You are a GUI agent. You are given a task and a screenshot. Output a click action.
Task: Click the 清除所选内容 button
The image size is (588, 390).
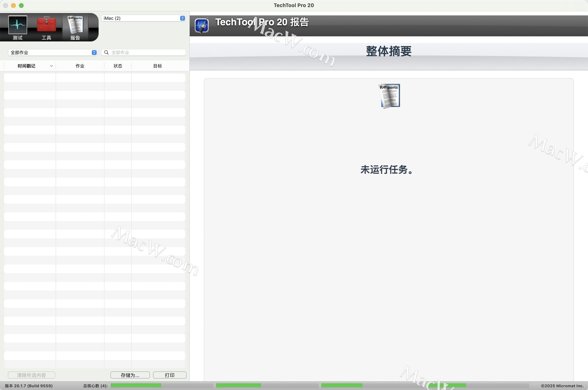pyautogui.click(x=32, y=375)
